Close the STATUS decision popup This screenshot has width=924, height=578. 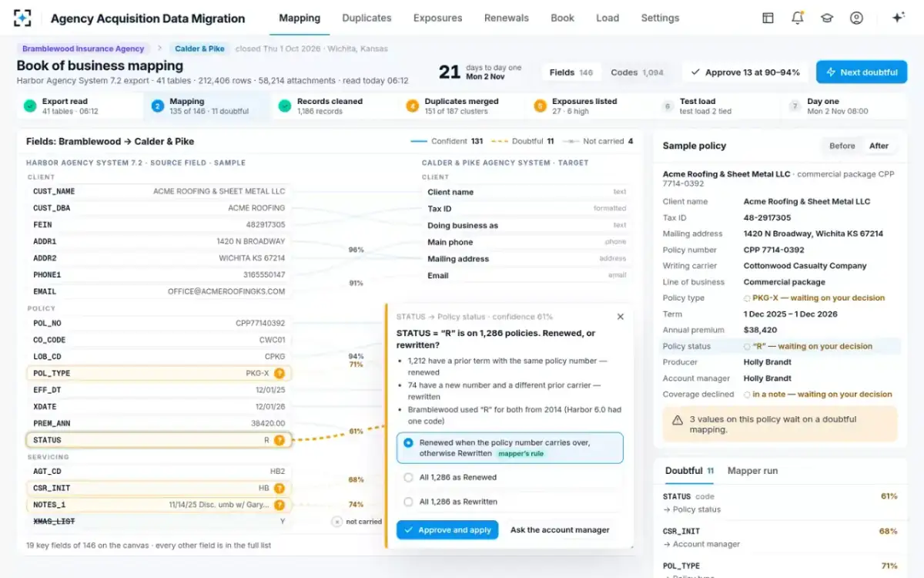click(x=621, y=317)
